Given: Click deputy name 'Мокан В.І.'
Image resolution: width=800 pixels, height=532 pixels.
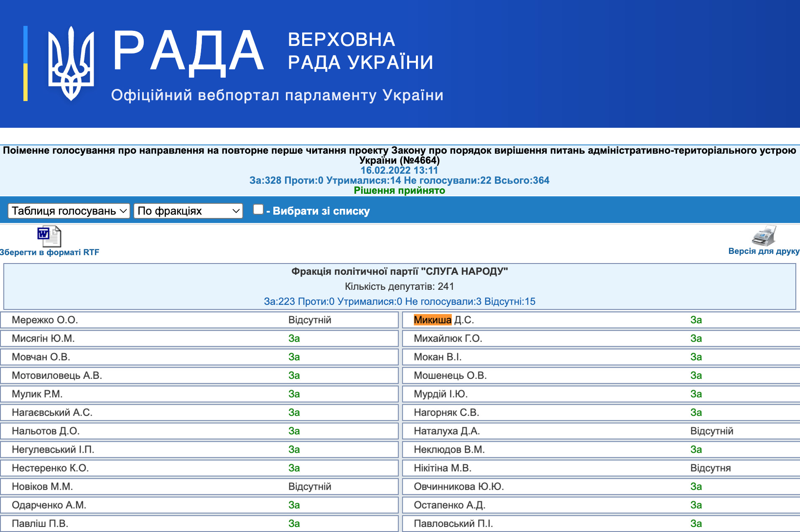Looking at the screenshot, I should pos(438,357).
